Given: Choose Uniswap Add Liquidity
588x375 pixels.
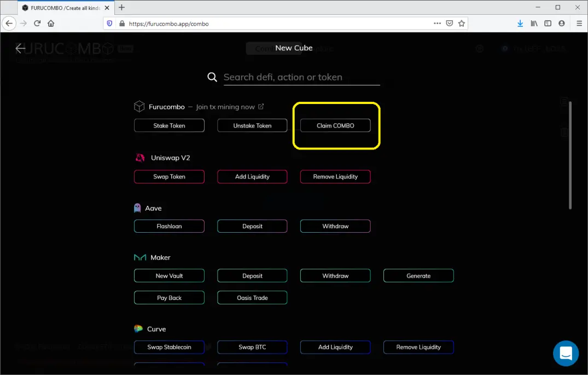Looking at the screenshot, I should 252,176.
